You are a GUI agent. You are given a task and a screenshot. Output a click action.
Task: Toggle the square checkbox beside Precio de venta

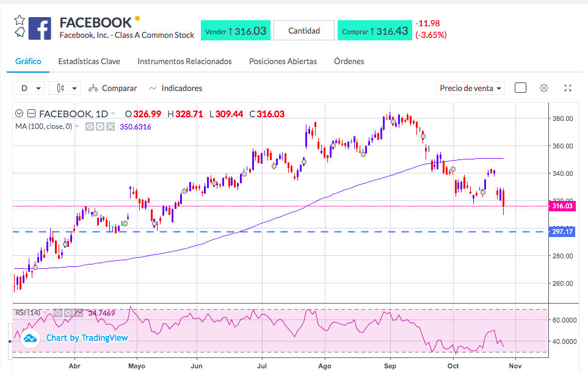click(520, 88)
